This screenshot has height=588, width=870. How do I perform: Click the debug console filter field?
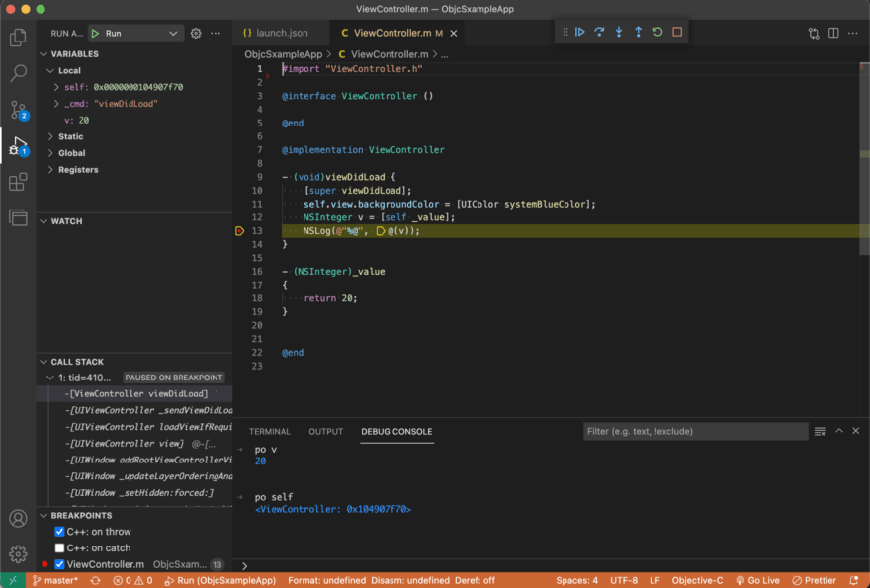[695, 431]
